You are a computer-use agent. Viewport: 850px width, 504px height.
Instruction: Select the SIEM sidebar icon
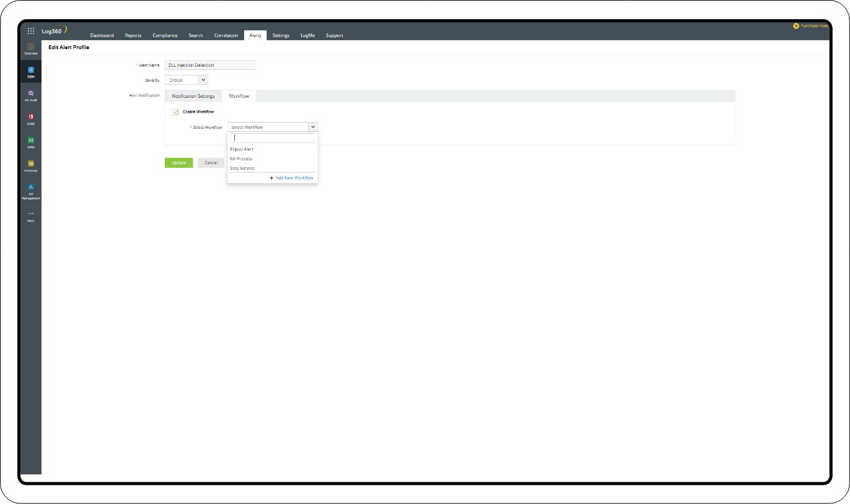31,72
